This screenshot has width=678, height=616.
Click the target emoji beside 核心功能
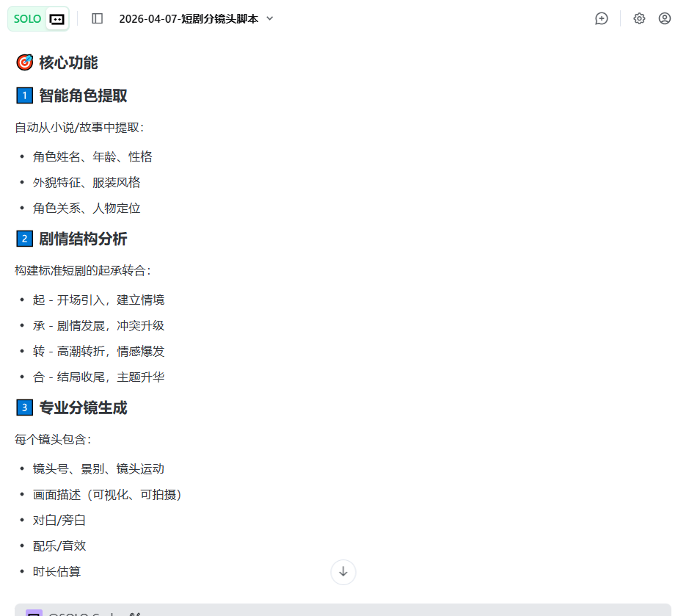(x=24, y=63)
